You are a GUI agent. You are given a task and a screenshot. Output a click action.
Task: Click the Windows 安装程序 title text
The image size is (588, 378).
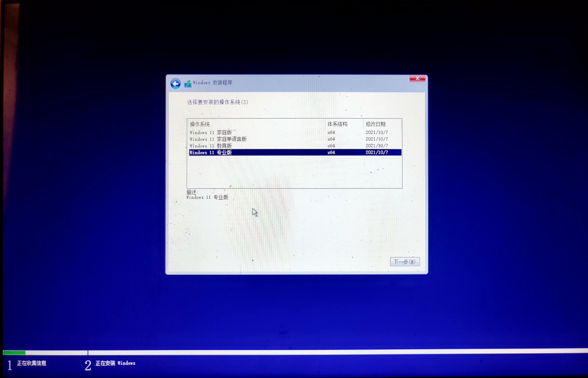[x=213, y=83]
